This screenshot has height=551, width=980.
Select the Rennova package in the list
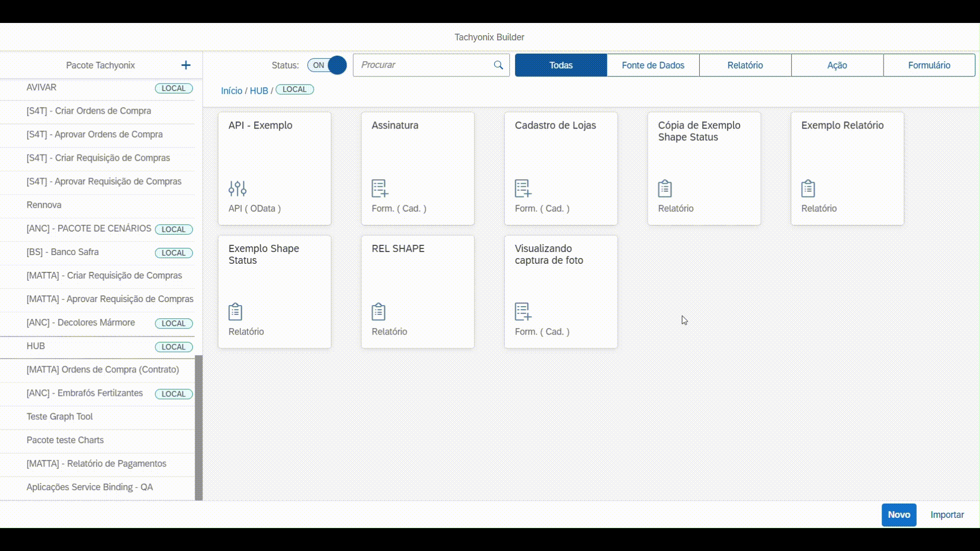coord(44,205)
